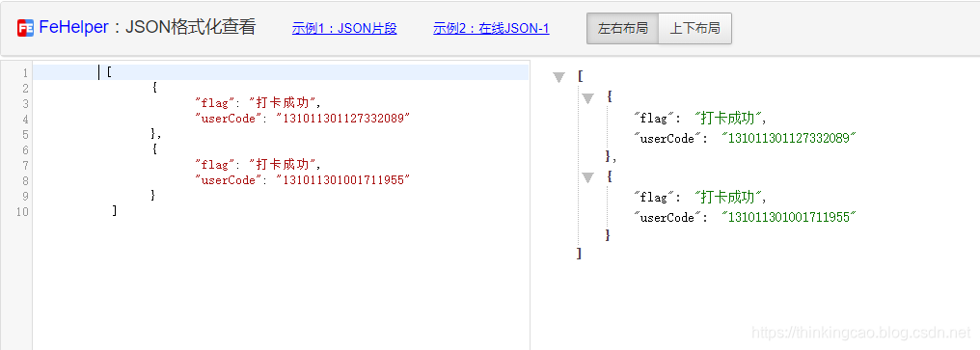
Task: Click closing bracket in formatted view
Action: point(580,254)
